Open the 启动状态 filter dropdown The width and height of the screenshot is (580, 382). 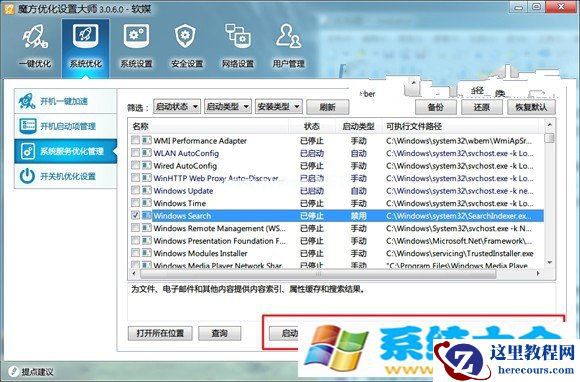[x=177, y=107]
